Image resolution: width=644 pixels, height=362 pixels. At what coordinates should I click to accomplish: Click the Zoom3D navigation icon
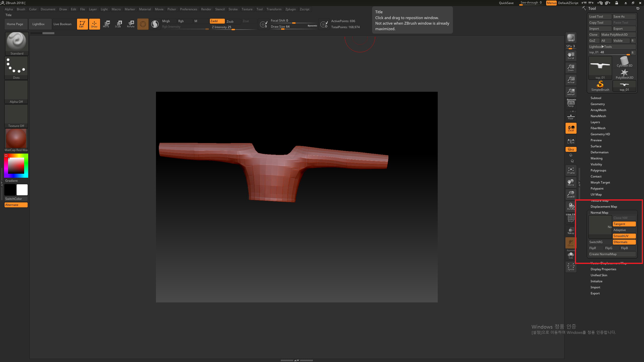pos(571,194)
